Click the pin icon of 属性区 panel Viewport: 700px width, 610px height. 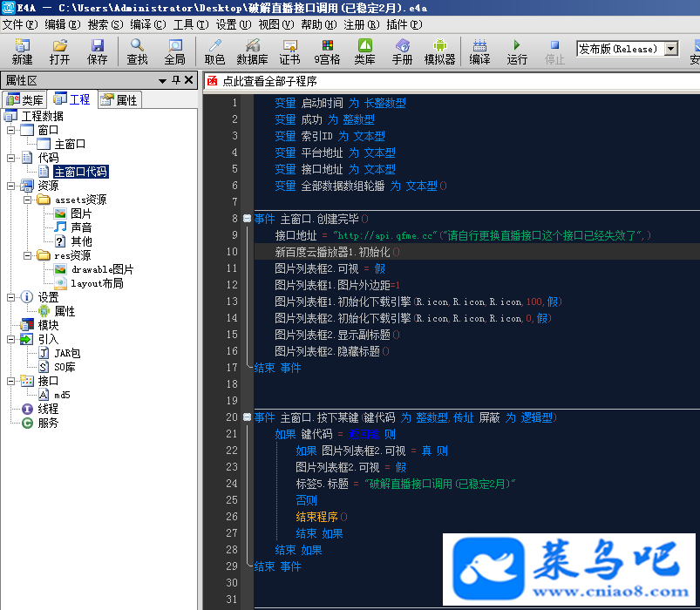tap(176, 80)
